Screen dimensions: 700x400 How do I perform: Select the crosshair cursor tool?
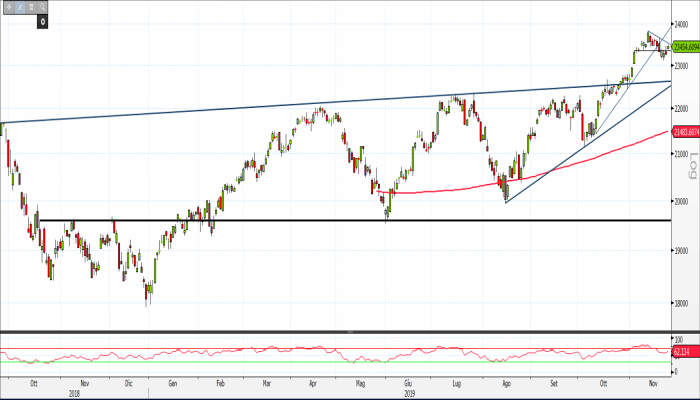pyautogui.click(x=8, y=7)
